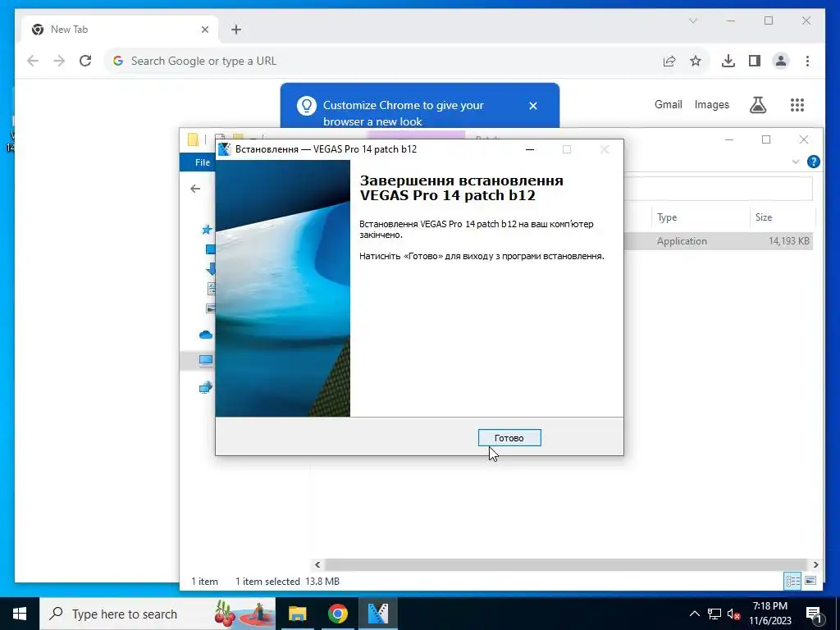Toggle Chrome side panel

(x=755, y=61)
